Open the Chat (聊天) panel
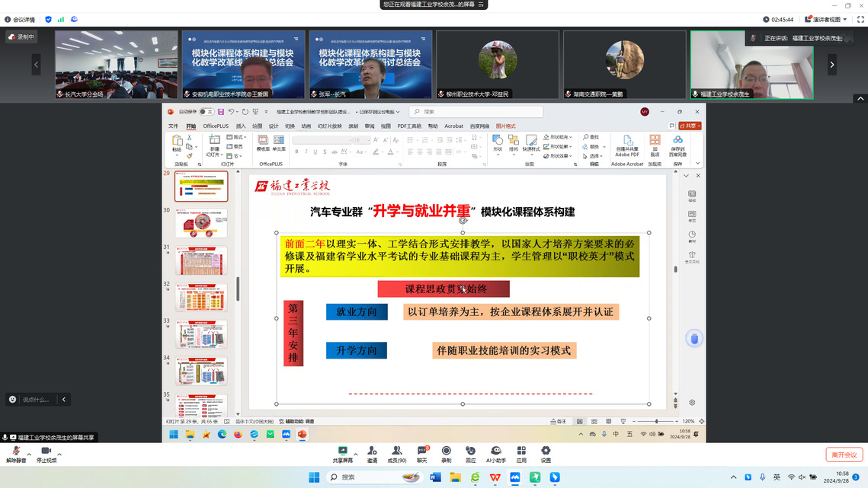 coord(421,454)
